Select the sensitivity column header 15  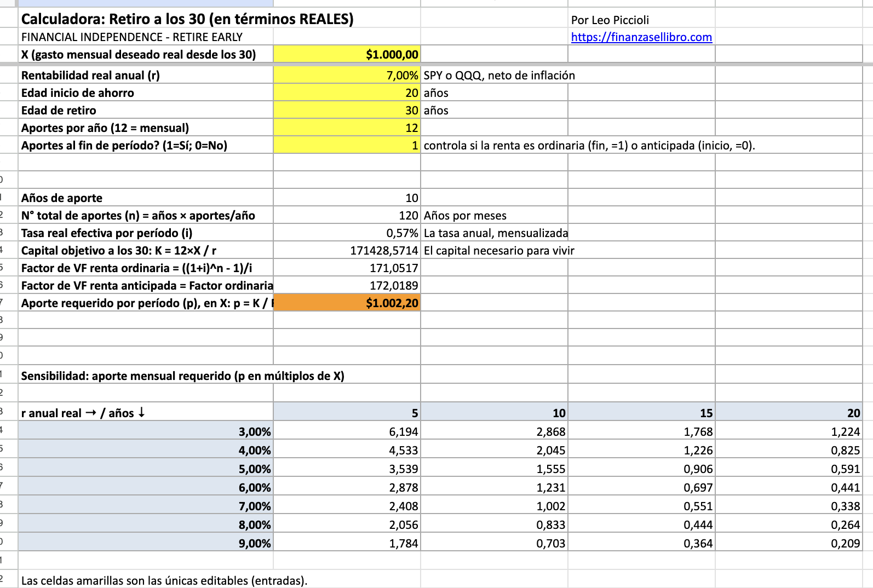(x=641, y=412)
